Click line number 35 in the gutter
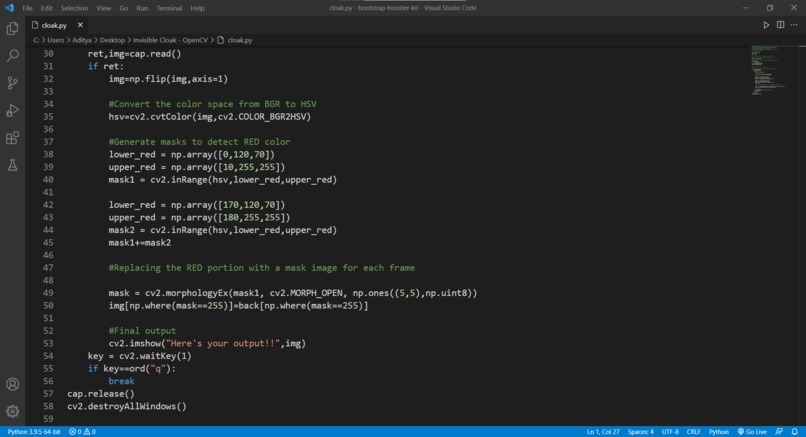 [48, 117]
